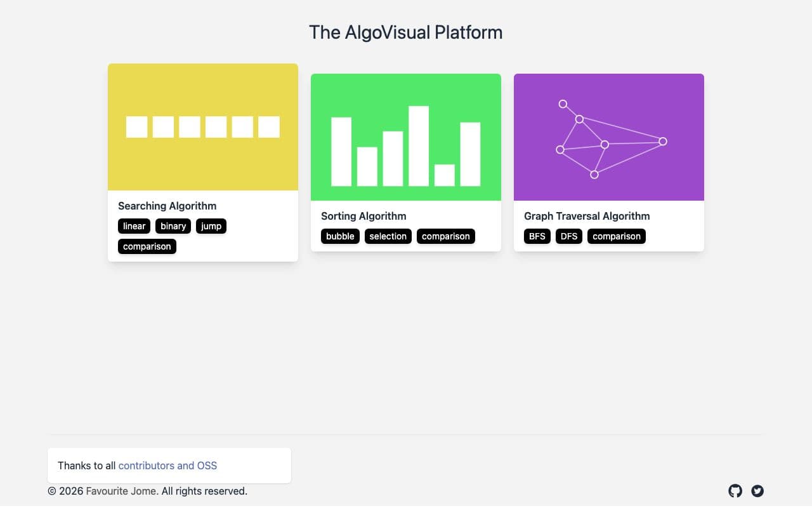Follow the contributors and OSS link
Viewport: 812px width, 508px height.
pyautogui.click(x=167, y=465)
